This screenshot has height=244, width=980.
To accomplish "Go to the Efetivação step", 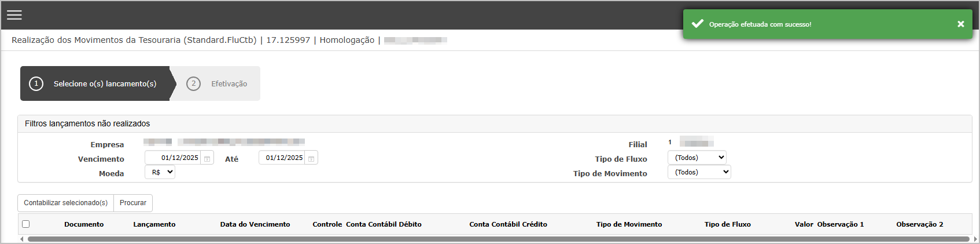I will tap(229, 83).
